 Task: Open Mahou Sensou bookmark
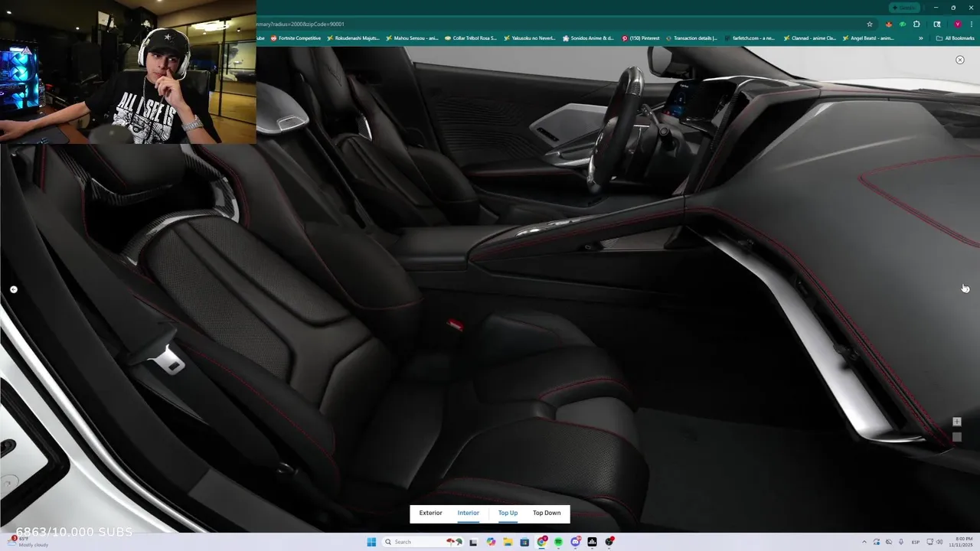click(x=412, y=38)
